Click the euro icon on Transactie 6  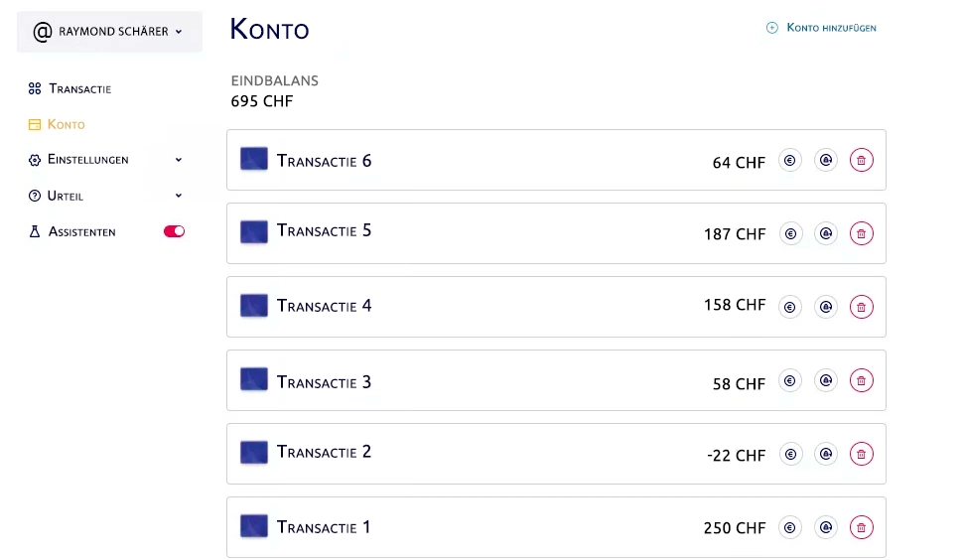790,160
